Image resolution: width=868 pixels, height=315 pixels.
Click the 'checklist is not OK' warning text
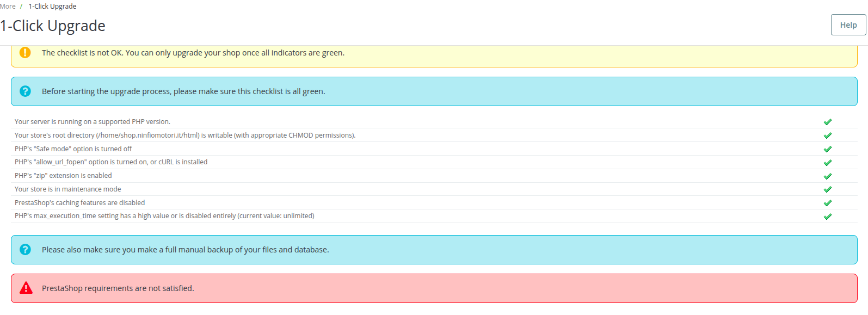(x=193, y=53)
